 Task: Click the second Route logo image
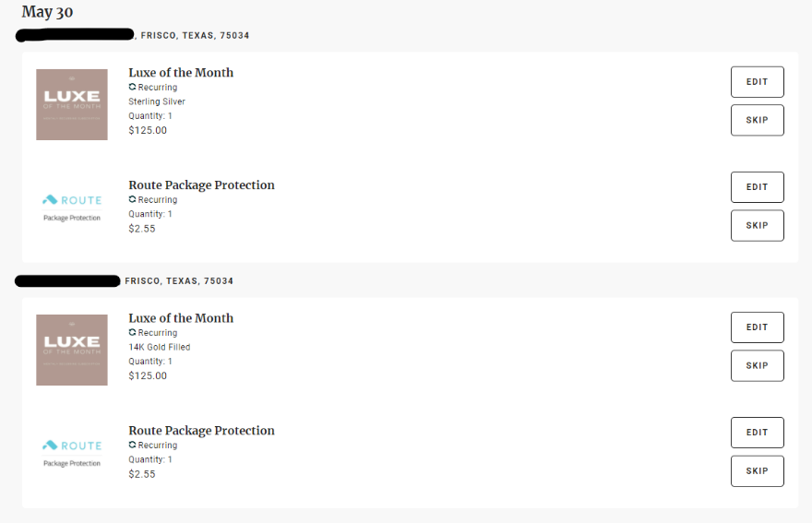pos(72,453)
